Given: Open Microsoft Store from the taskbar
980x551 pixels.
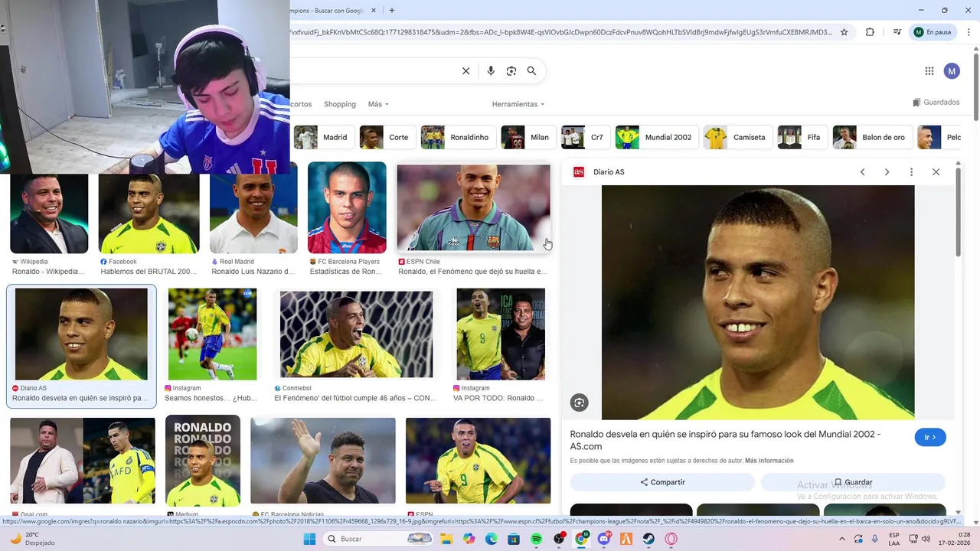Looking at the screenshot, I should [x=514, y=539].
